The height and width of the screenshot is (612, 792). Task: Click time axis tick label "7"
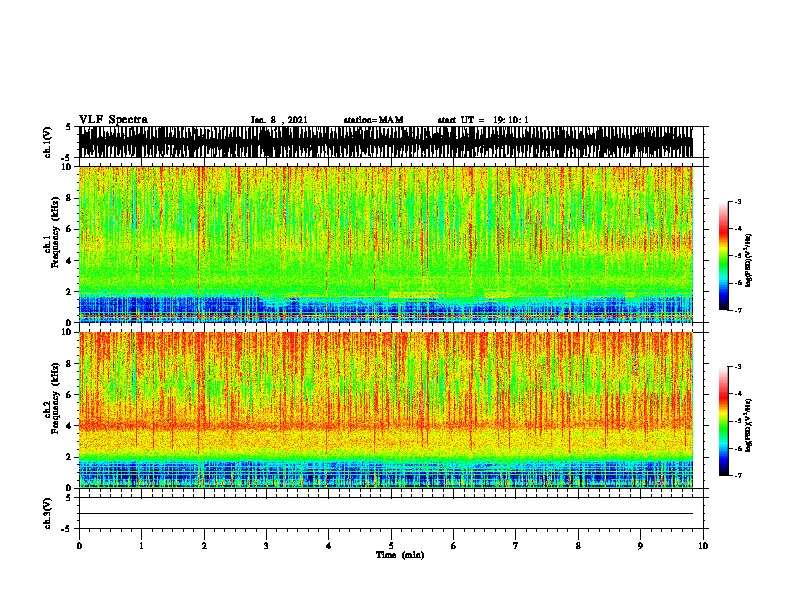(516, 546)
